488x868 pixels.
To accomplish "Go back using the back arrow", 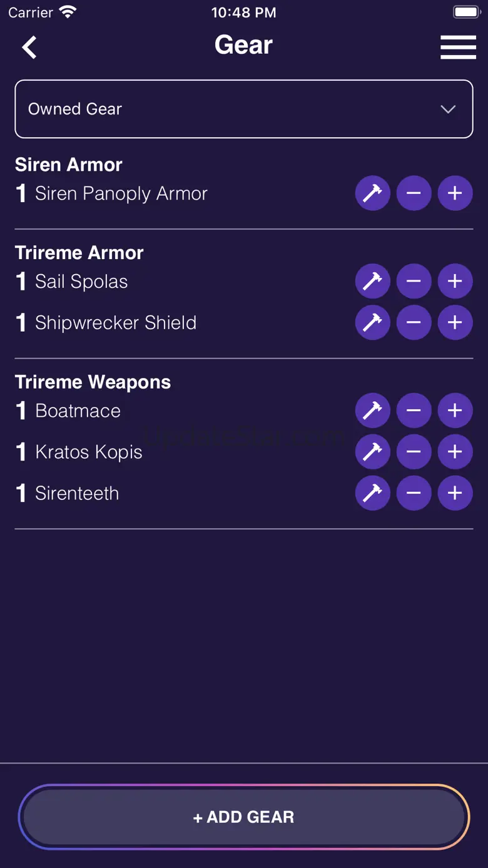I will [29, 47].
